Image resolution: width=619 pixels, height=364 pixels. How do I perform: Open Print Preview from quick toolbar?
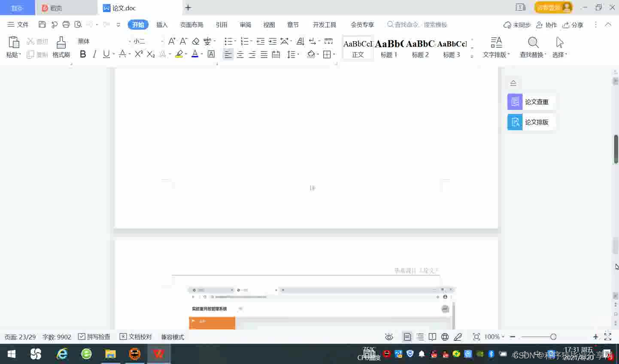[x=78, y=24]
